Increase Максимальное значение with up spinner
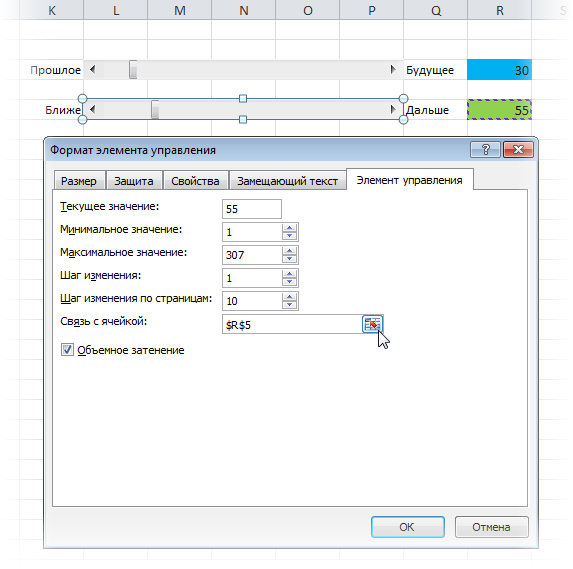The height and width of the screenshot is (569, 573). coord(289,251)
